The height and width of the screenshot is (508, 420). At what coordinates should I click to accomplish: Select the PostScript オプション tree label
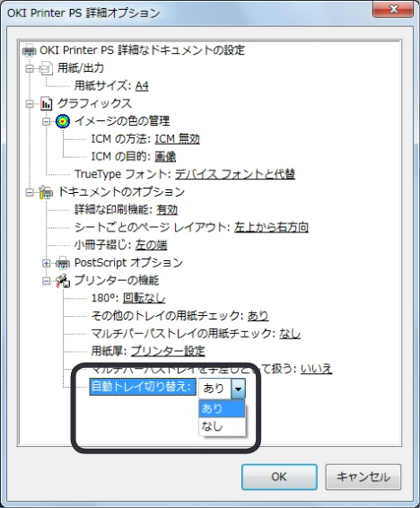pyautogui.click(x=128, y=263)
